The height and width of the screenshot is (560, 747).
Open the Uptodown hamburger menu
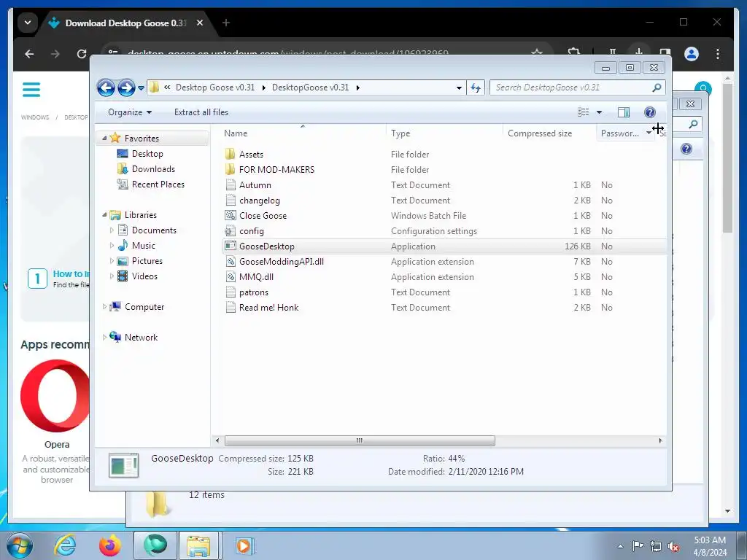point(31,90)
